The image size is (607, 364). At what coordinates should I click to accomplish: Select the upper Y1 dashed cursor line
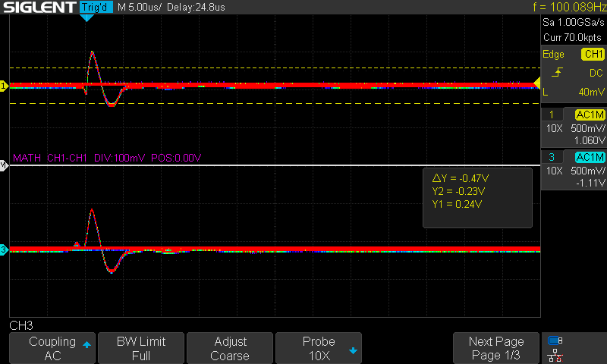click(x=275, y=67)
